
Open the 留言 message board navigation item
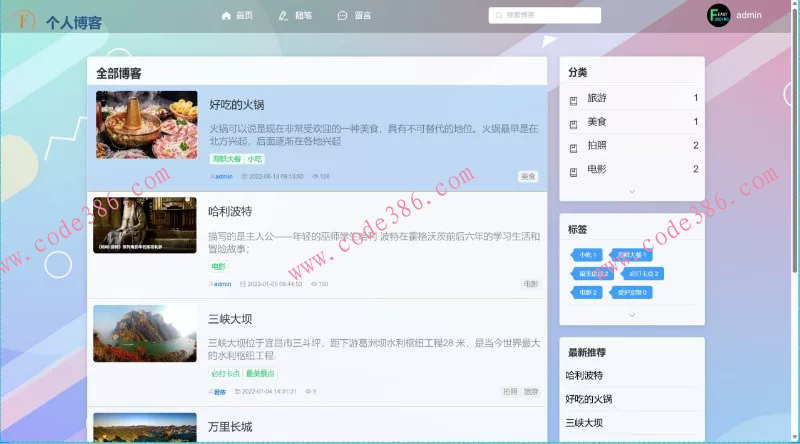point(355,15)
